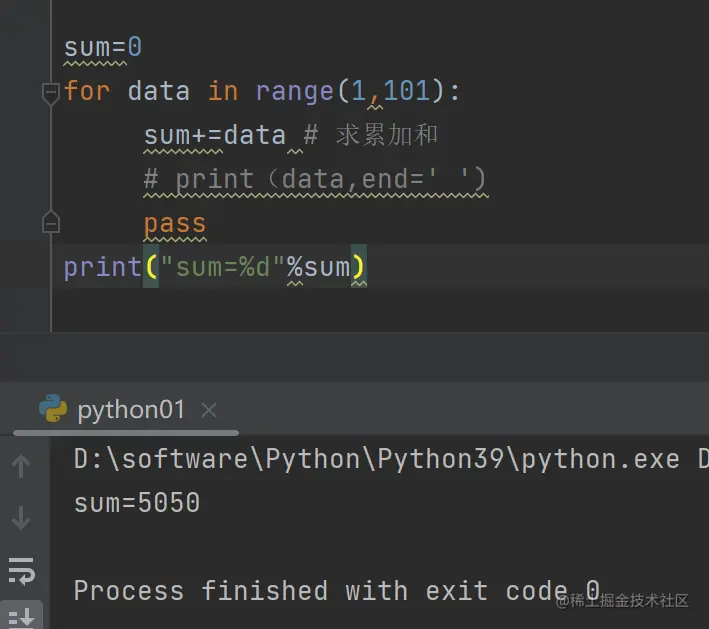This screenshot has height=629, width=709.
Task: Click the fold end marker beside pass
Action: 51,223
